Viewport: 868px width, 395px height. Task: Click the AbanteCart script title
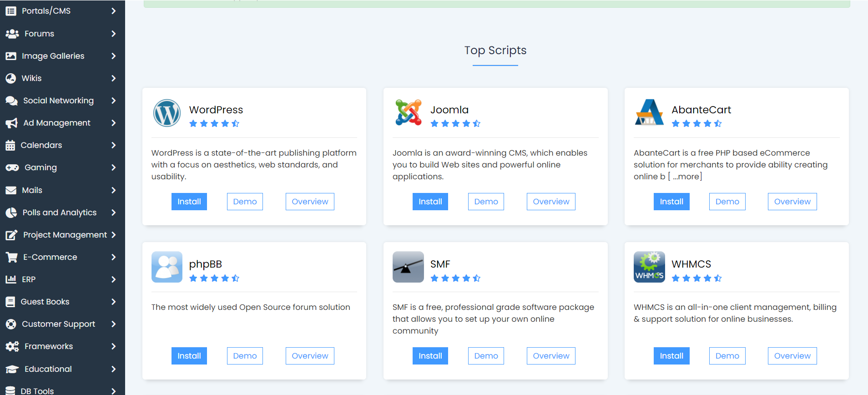point(701,110)
